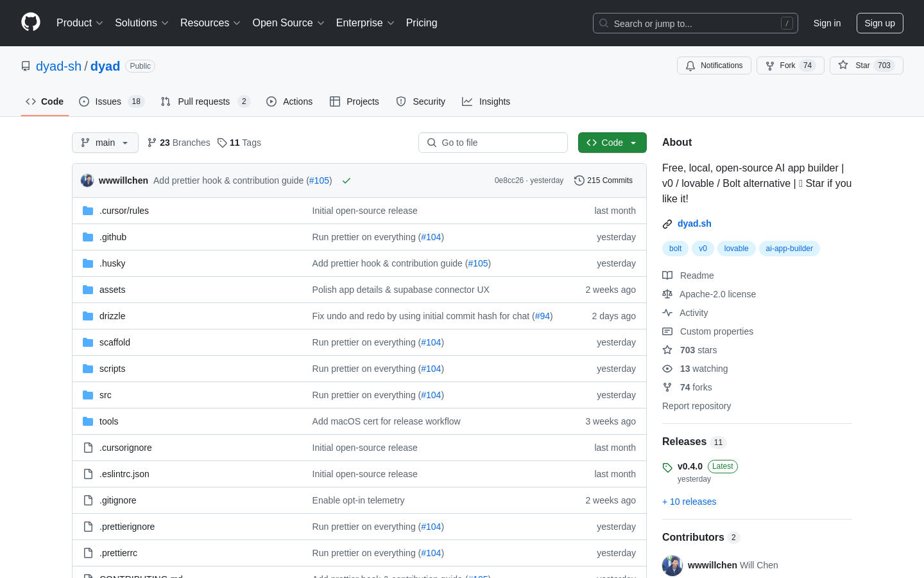This screenshot has height=578, width=924.
Task: Open the Readme book icon
Action: (x=667, y=276)
